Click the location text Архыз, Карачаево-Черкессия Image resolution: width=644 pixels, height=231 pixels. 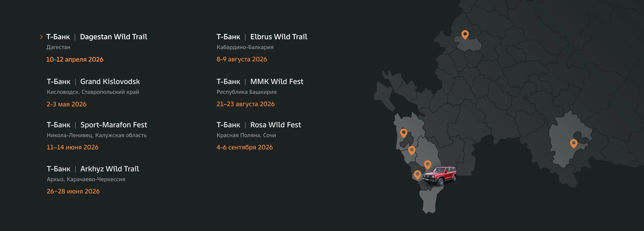tap(86, 179)
